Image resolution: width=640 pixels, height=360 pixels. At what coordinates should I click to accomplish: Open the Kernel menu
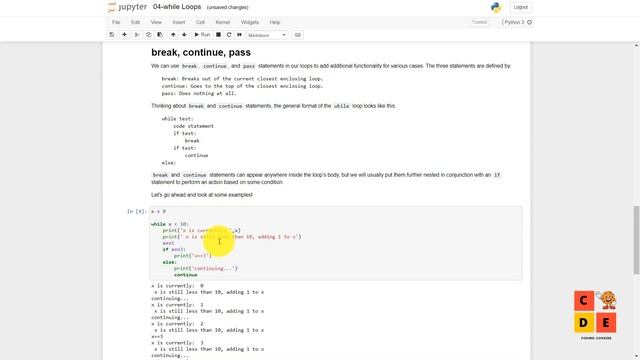coord(223,22)
